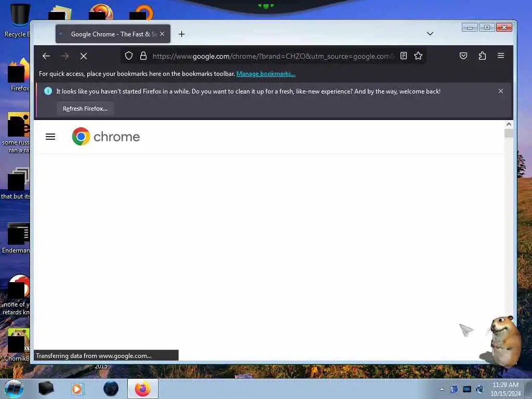Minimize the Firefox window

[x=470, y=28]
